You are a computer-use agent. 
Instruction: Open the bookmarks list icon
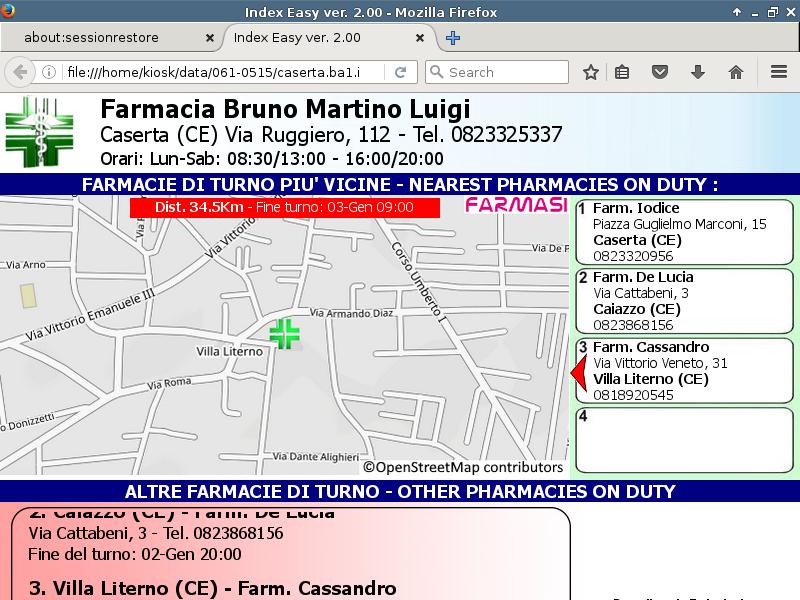click(x=622, y=72)
